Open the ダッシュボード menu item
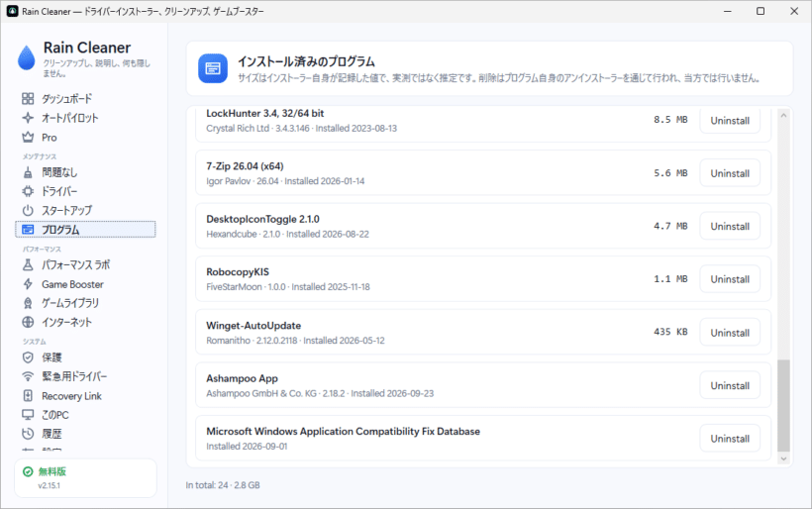Screen dimensions: 812x509 [x=85, y=98]
